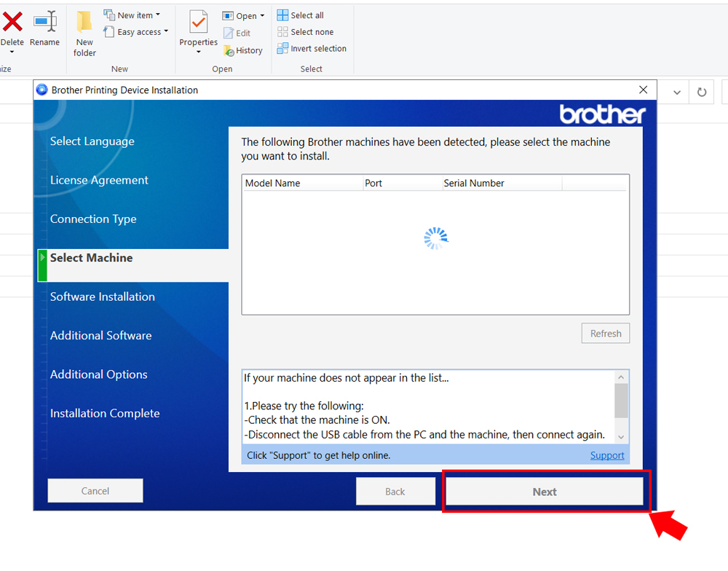The height and width of the screenshot is (571, 728).
Task: Click the Open icon in ribbon
Action: pos(227,16)
